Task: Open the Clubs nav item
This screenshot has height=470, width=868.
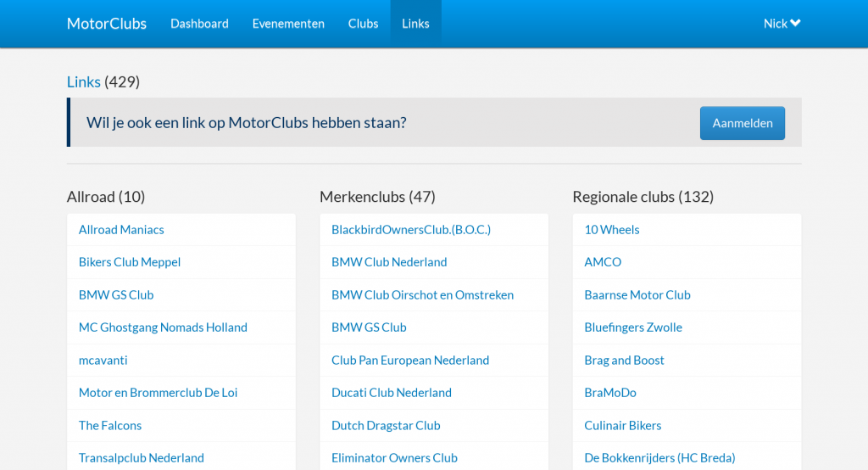Action: pos(363,23)
